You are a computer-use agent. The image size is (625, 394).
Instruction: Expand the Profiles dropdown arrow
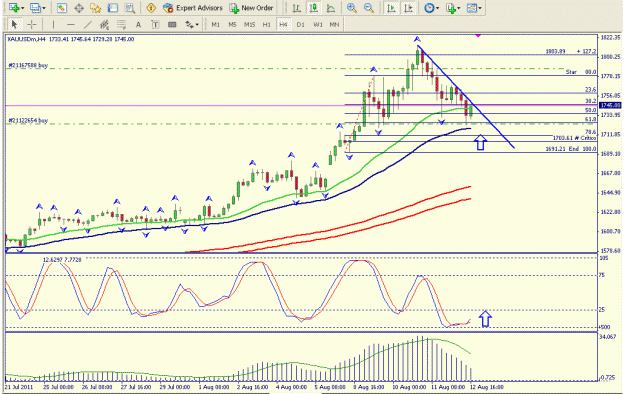[x=43, y=8]
